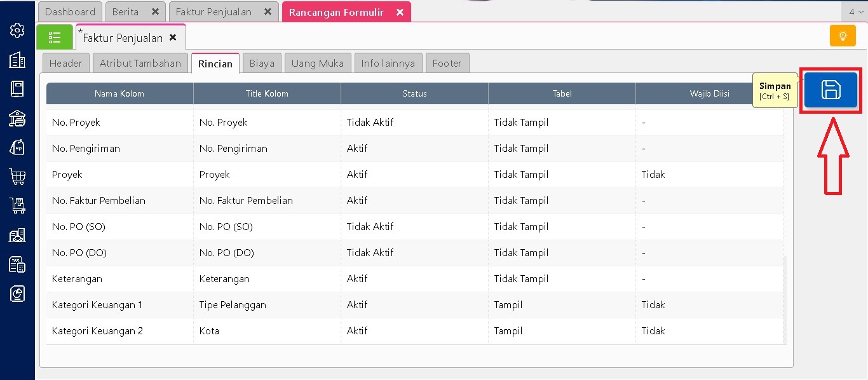Open the company building icon in sidebar

[x=17, y=60]
